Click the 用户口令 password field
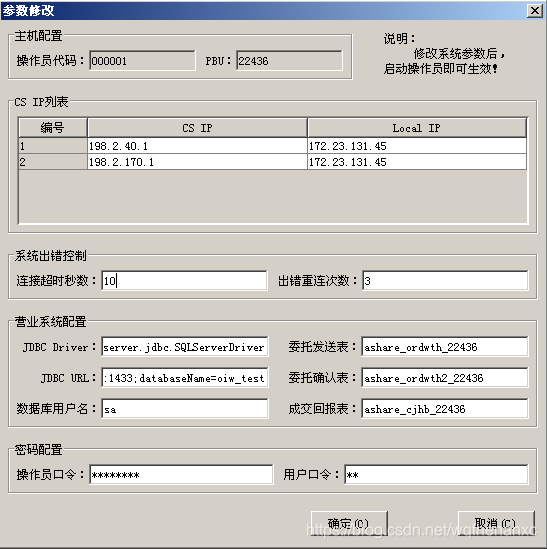Viewport: 547px width, 549px height. coord(436,475)
